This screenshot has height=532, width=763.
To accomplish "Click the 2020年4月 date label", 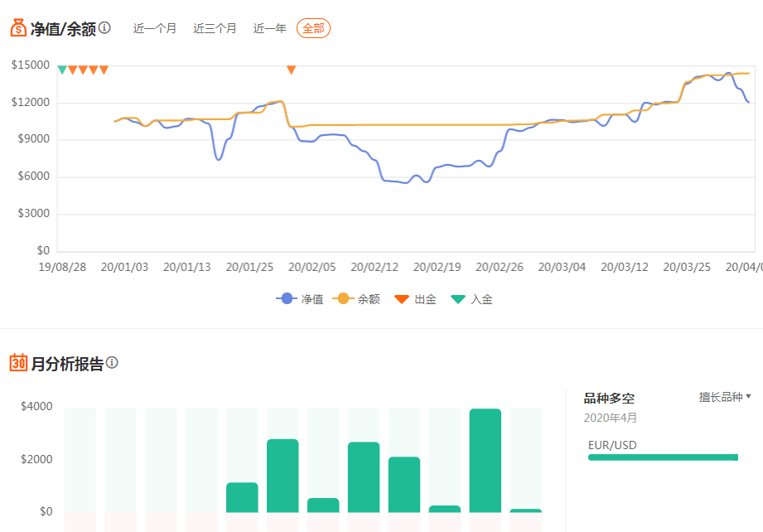I will click(x=611, y=418).
